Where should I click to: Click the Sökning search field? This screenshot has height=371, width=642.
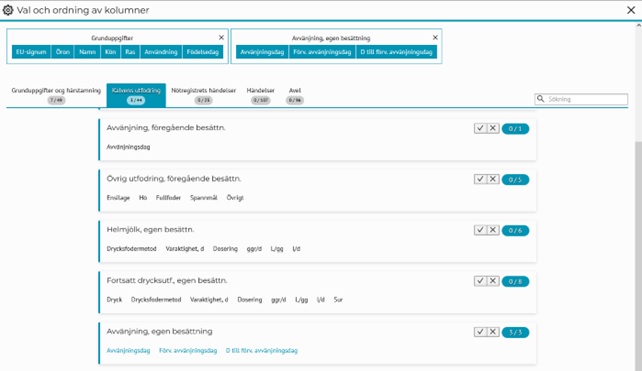pyautogui.click(x=581, y=99)
